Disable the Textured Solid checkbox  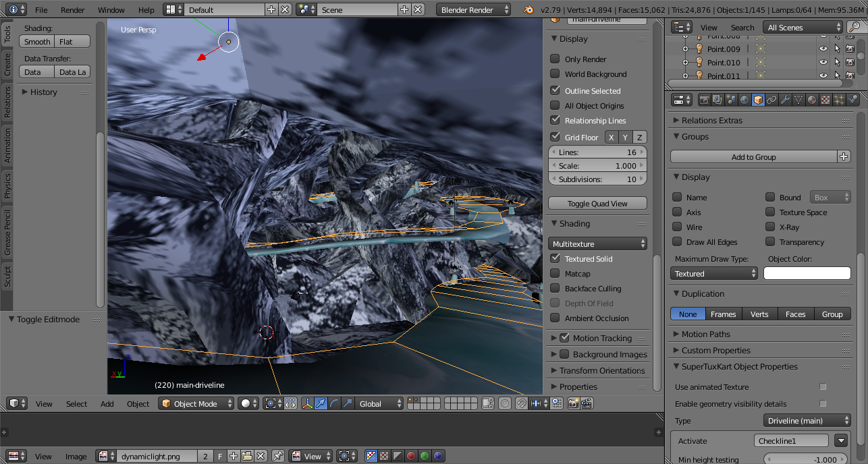555,259
